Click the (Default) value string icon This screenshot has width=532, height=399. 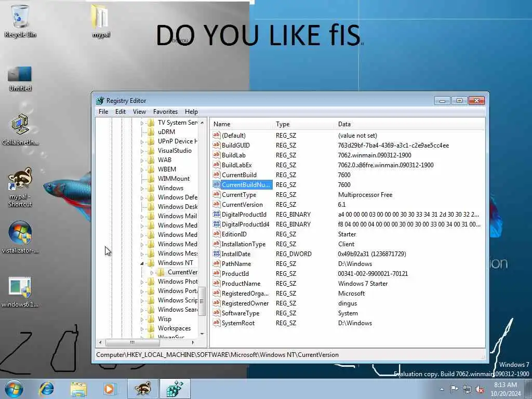pyautogui.click(x=217, y=135)
